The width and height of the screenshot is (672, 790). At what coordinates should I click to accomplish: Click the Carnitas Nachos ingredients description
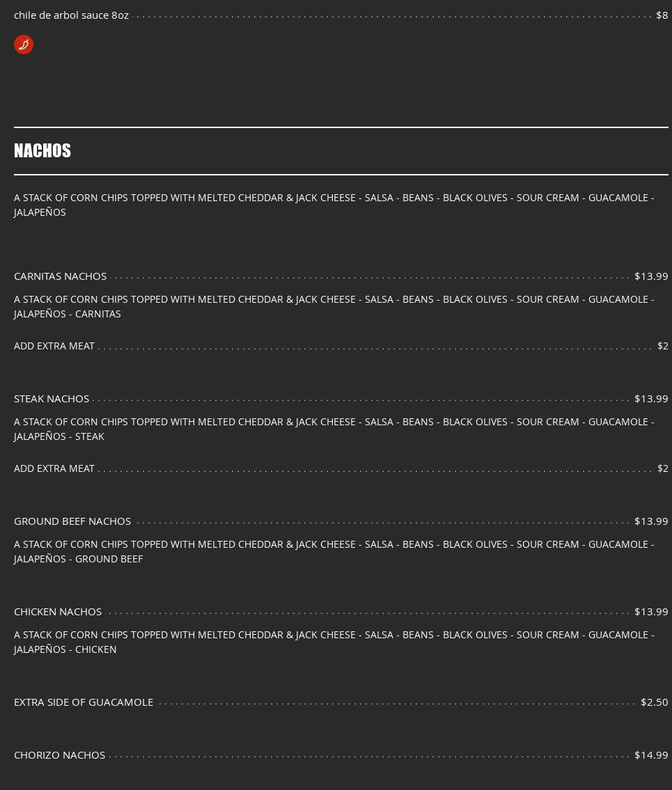coord(334,306)
